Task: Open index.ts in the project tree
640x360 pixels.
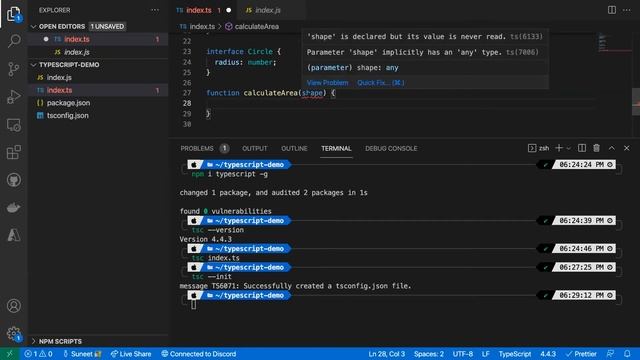Action: coord(98,90)
